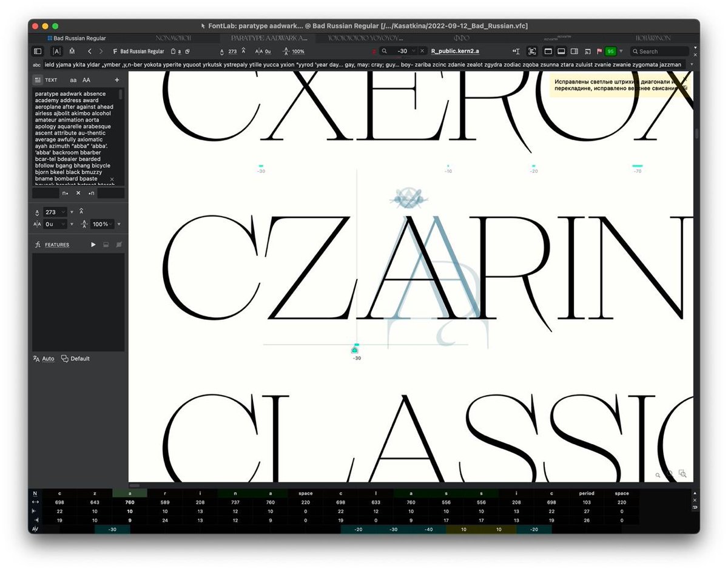Select the Metrics tool icon in toolbar

(x=72, y=52)
